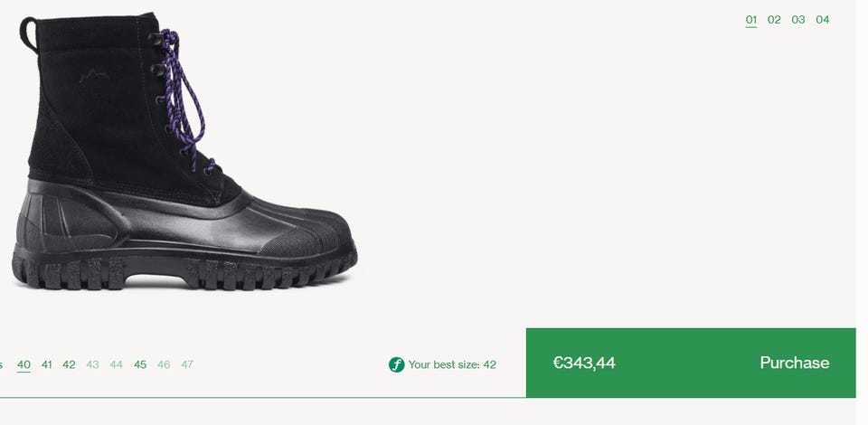View product image 04
The image size is (868, 425).
click(823, 20)
